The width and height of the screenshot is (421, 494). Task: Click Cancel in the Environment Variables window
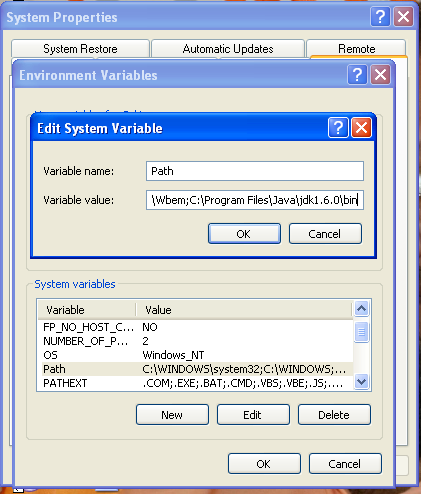point(345,464)
